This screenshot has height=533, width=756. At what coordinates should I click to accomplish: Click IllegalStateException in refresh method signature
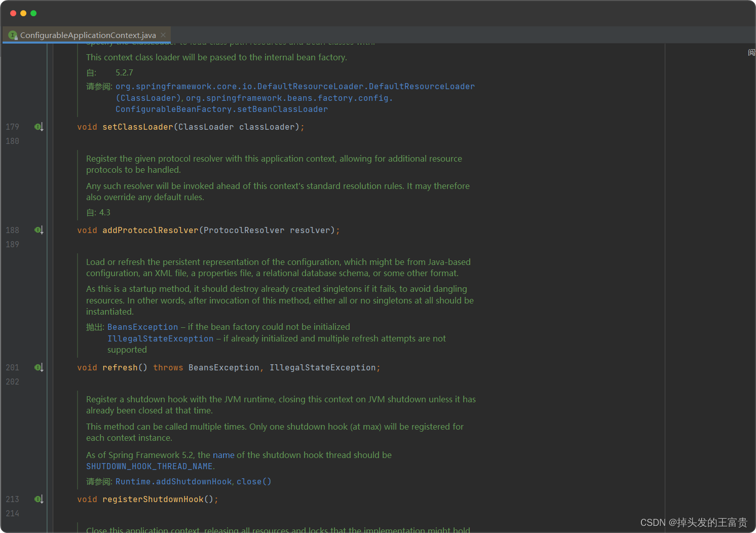pos(323,367)
